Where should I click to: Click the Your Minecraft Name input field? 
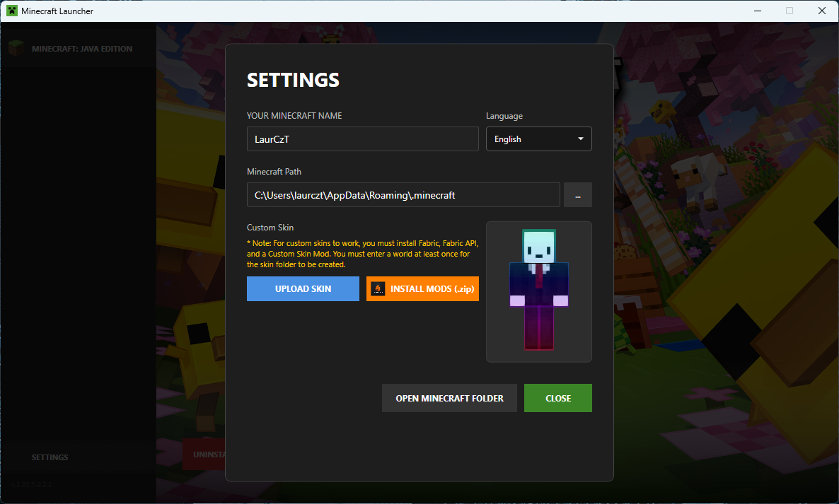click(362, 139)
